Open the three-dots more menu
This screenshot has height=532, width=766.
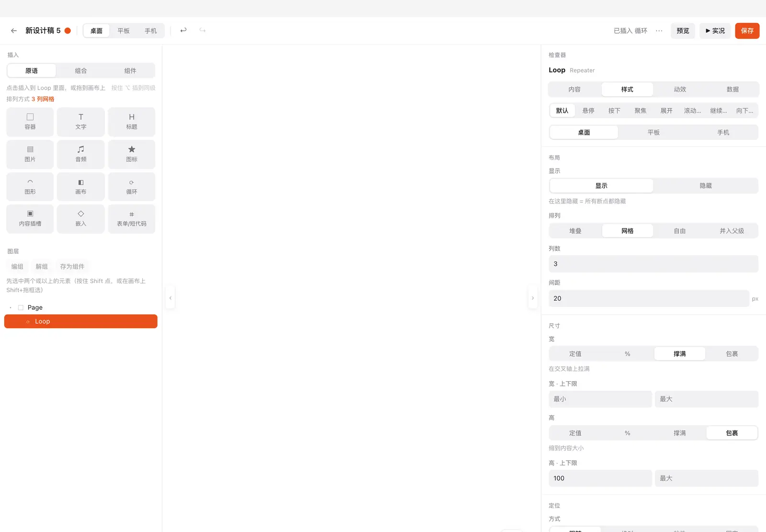point(659,31)
